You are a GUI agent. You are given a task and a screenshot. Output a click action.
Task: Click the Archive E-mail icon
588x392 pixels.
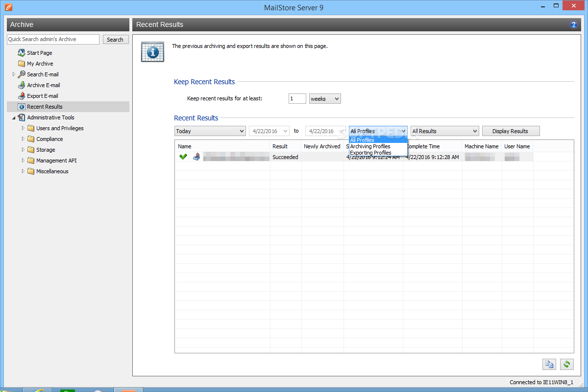click(22, 85)
